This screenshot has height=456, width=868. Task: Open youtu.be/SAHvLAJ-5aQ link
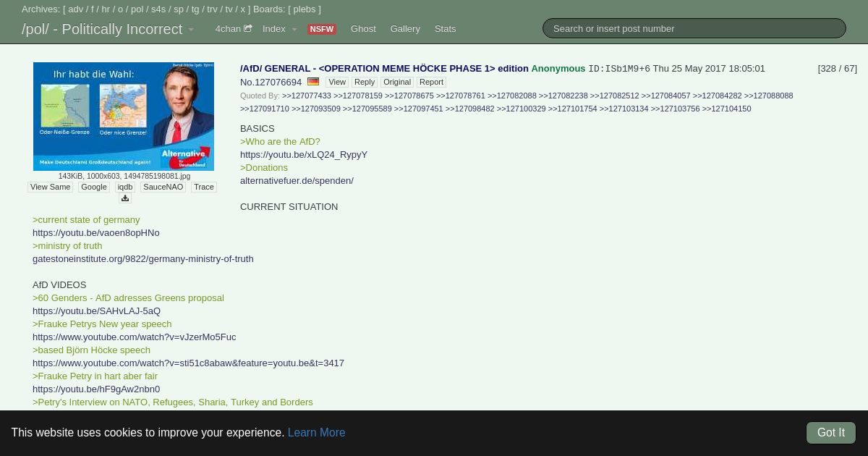97,311
